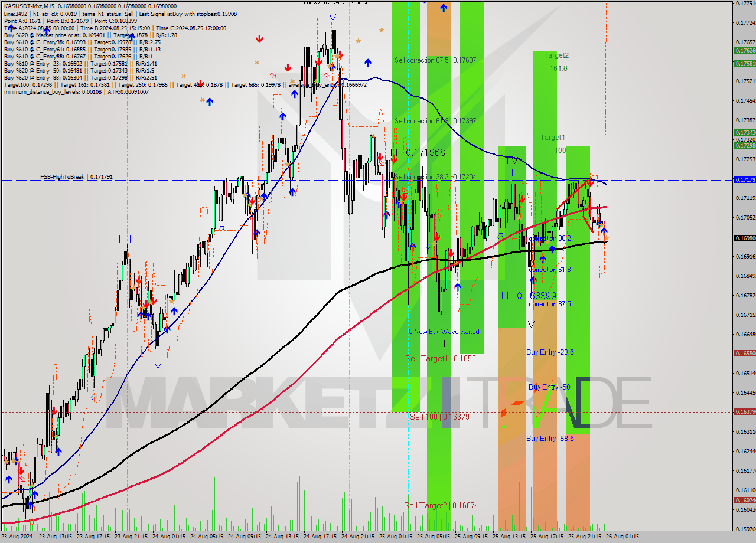The width and height of the screenshot is (756, 543).
Task: Click the blue 'correction 87.5' label
Action: 550,304
